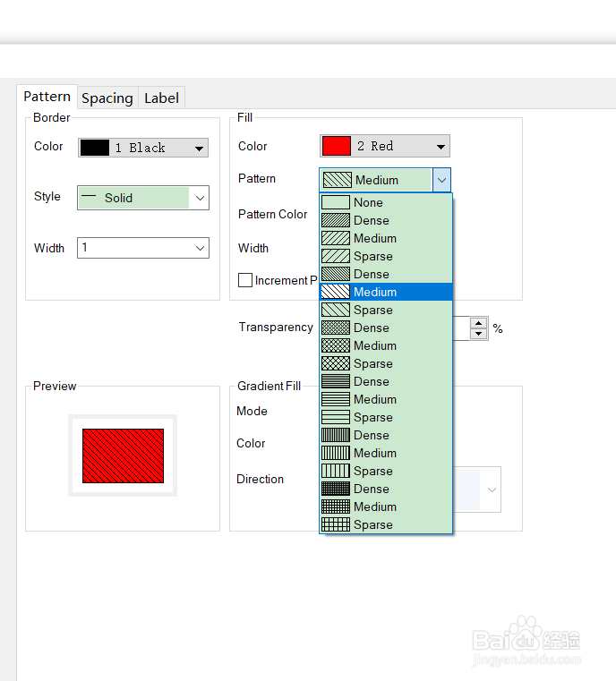Viewport: 616px width, 681px height.
Task: Click the hatch icon in Pattern combo box
Action: click(338, 180)
